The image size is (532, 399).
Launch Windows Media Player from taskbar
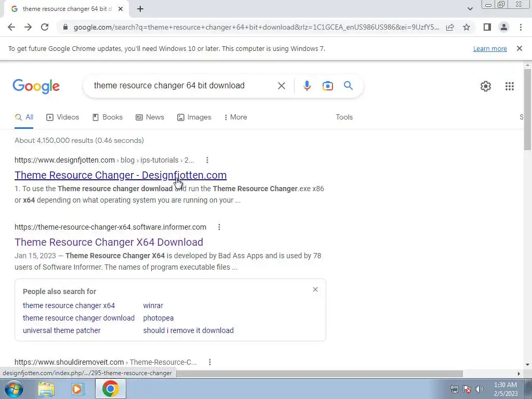tap(78, 389)
